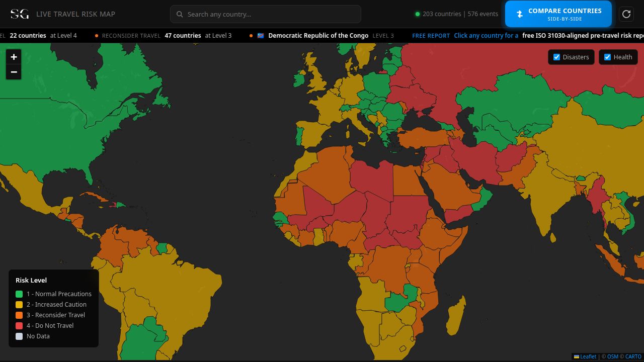Click the Live Travel Risk Map title
This screenshot has height=362, width=644.
75,14
